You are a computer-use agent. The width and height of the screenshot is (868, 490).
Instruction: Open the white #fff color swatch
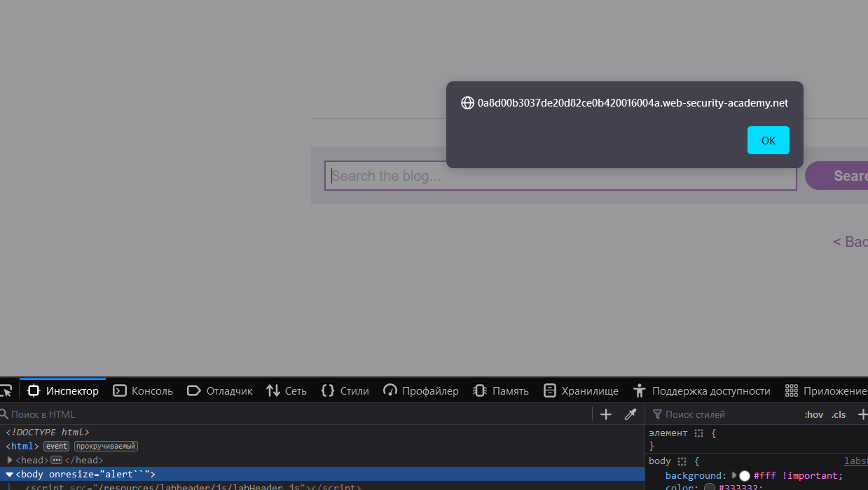click(745, 475)
